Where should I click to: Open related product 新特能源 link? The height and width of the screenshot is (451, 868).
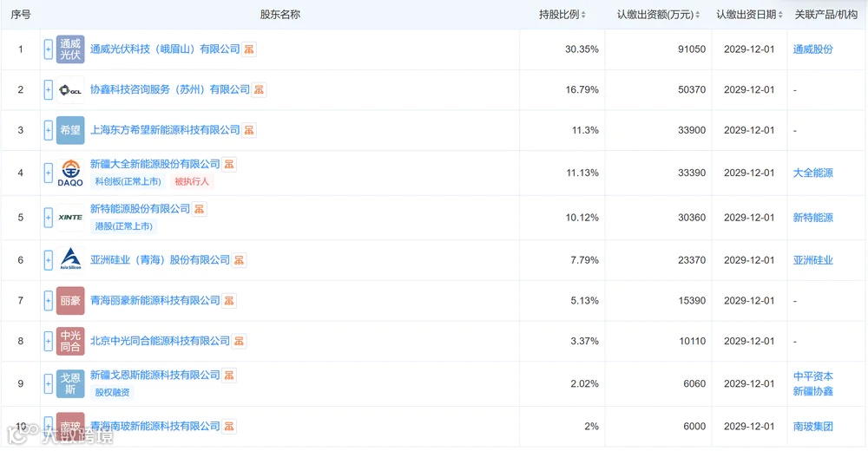812,218
